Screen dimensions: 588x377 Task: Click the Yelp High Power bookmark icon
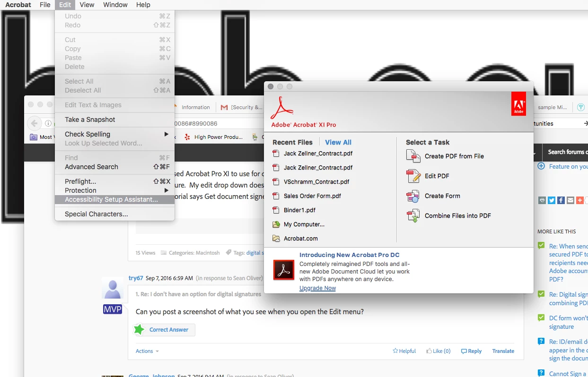coord(187,137)
